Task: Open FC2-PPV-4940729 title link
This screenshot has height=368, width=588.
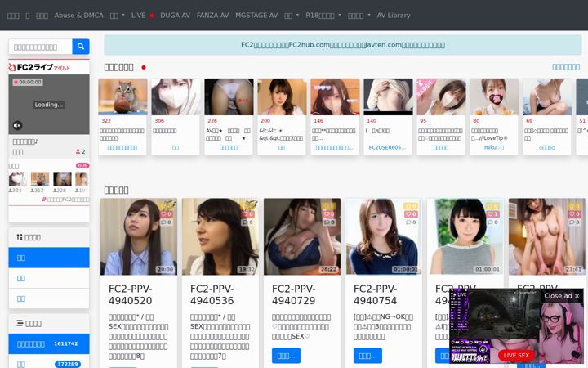Action: coord(294,294)
